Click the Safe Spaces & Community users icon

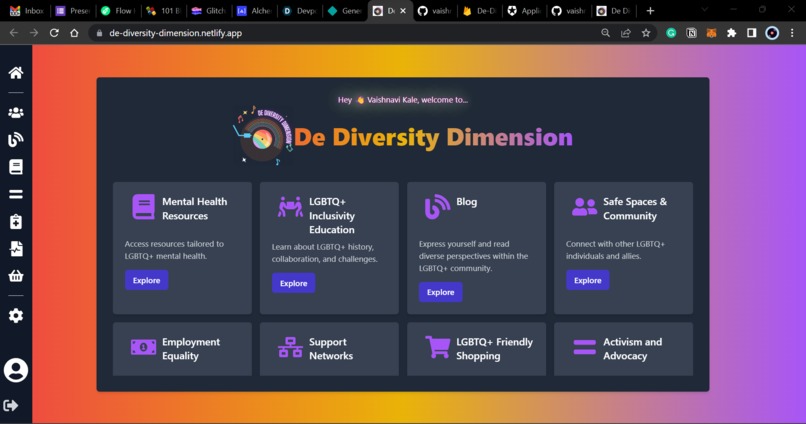(x=584, y=207)
